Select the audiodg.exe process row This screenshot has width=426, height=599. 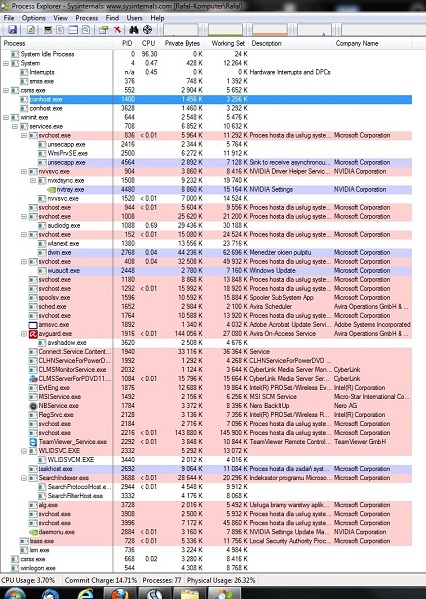206,226
